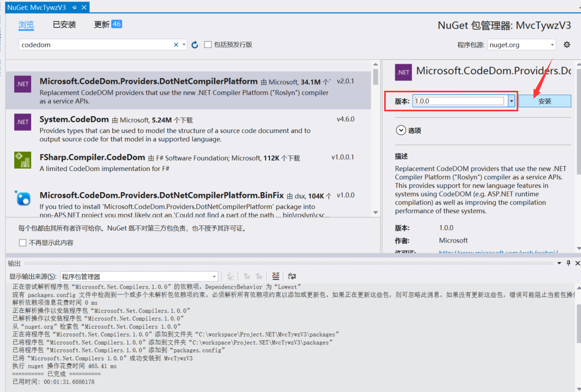The width and height of the screenshot is (581, 392).
Task: Switch to the Installed tab
Action: click(64, 25)
